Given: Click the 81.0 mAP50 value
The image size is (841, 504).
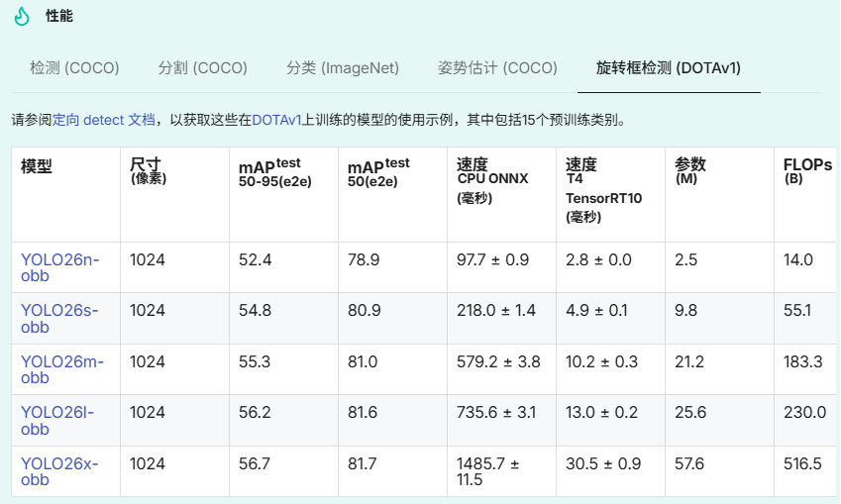Looking at the screenshot, I should tap(363, 362).
